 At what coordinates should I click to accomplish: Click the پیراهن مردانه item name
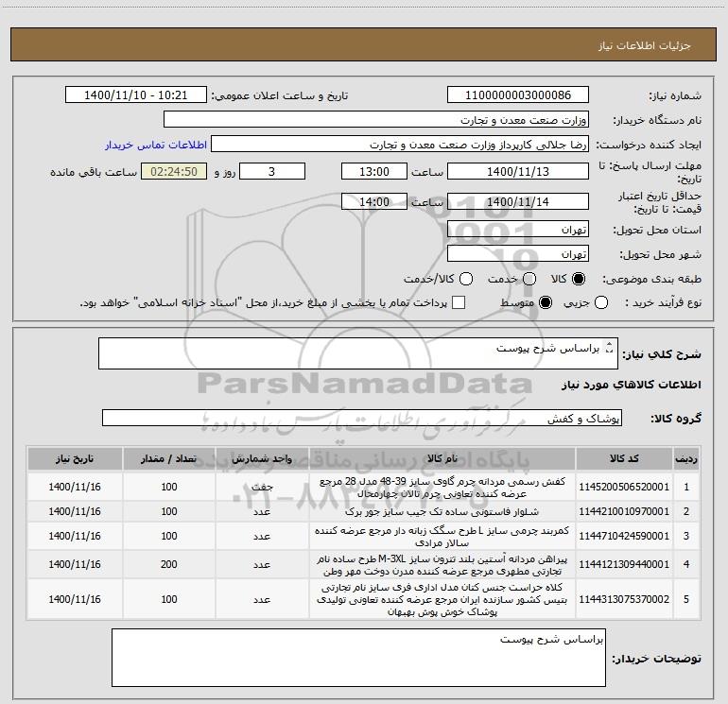coord(442,564)
